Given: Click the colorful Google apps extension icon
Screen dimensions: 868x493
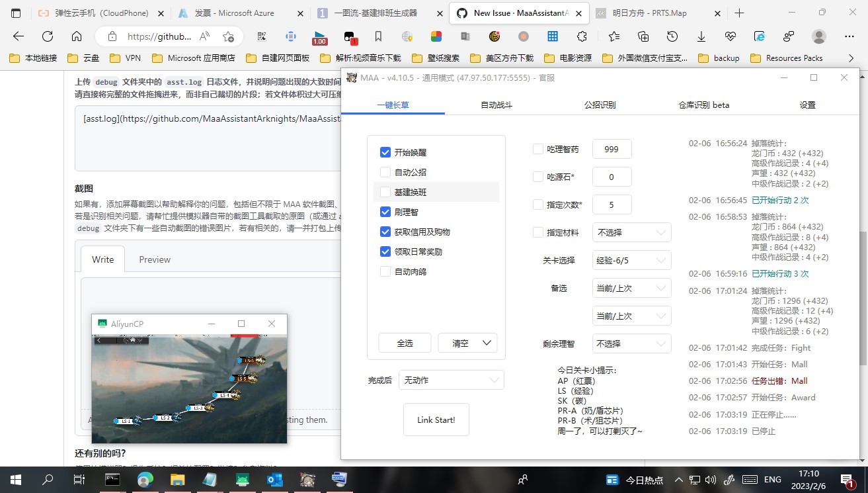Looking at the screenshot, I should pos(435,37).
